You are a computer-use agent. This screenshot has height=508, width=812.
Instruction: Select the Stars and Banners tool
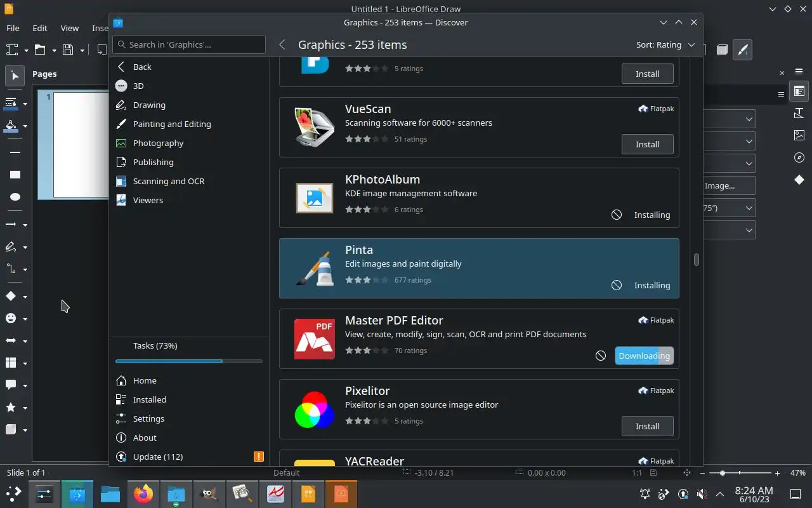(x=11, y=408)
